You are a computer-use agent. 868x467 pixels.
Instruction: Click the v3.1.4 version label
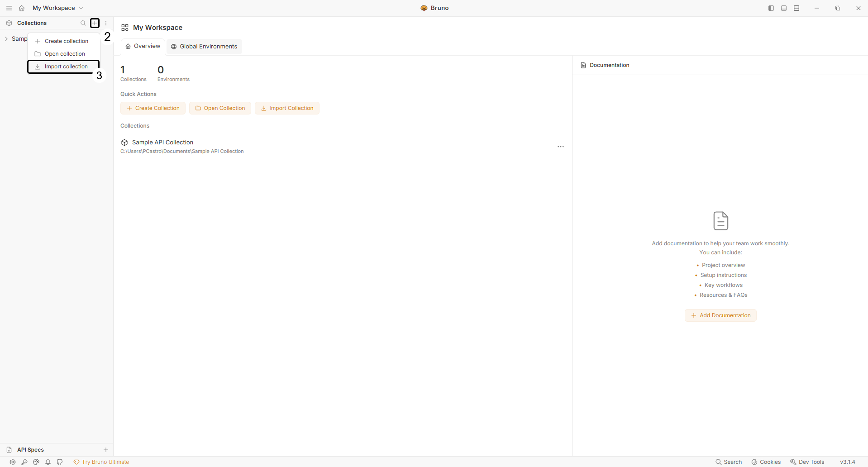point(848,462)
